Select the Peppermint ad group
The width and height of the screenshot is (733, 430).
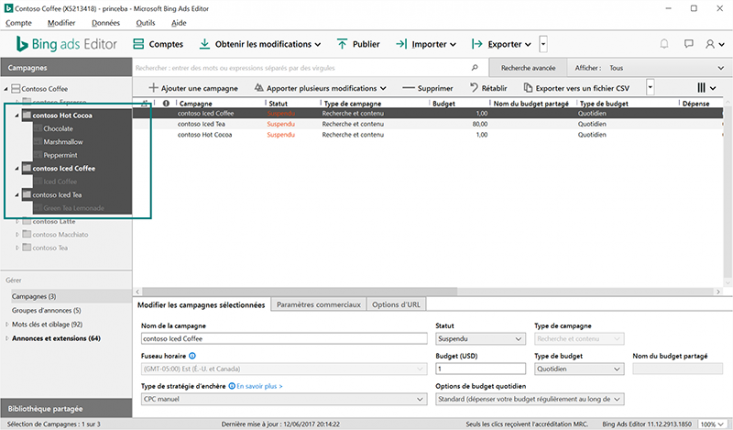[x=60, y=155]
